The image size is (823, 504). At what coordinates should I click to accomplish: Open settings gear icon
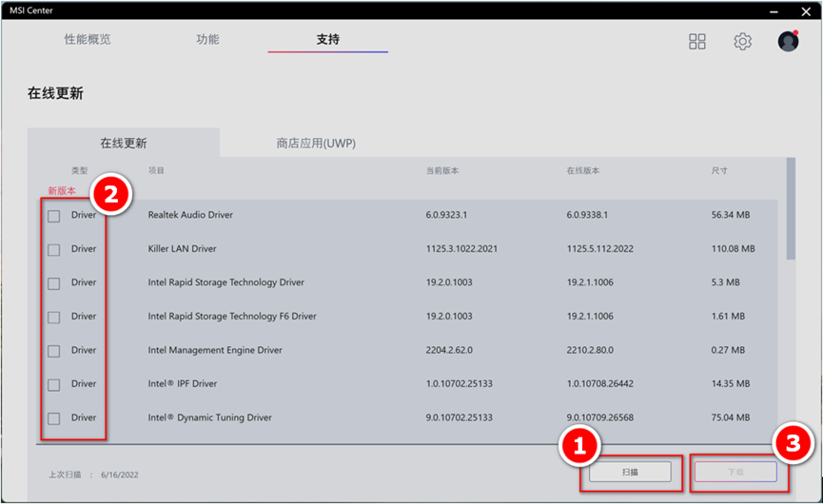click(742, 41)
